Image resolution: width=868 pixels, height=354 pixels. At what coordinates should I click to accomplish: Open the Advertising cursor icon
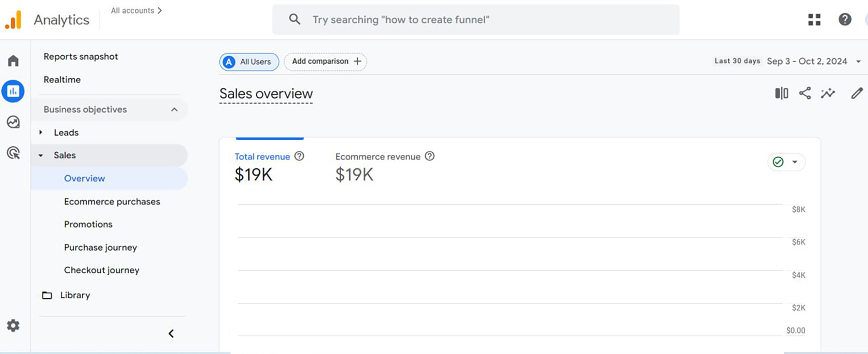(x=14, y=153)
